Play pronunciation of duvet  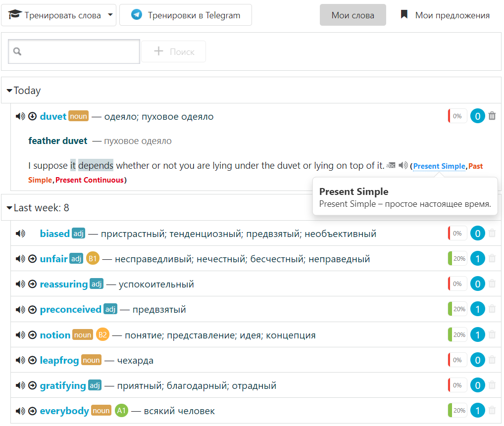pos(20,116)
